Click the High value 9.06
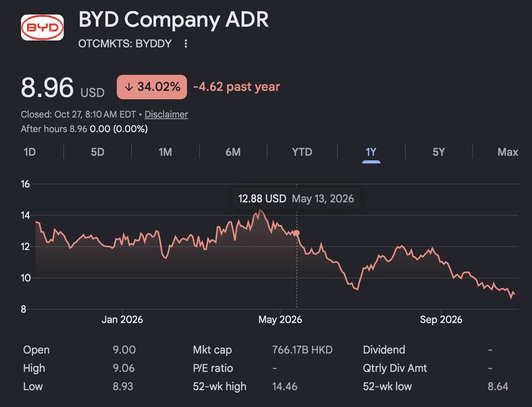 coord(124,368)
